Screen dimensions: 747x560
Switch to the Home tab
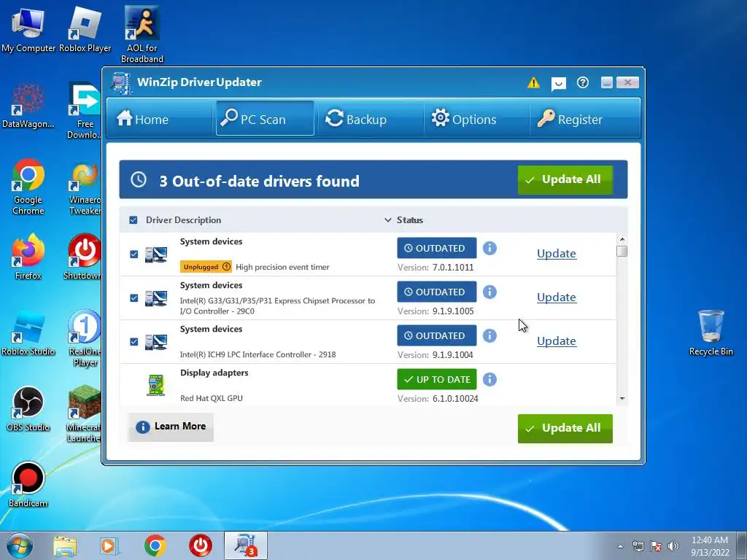(160, 118)
